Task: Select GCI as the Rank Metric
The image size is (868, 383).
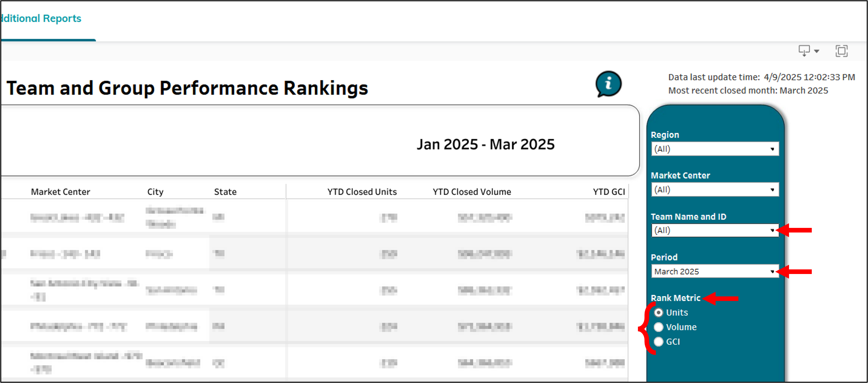Action: 658,342
